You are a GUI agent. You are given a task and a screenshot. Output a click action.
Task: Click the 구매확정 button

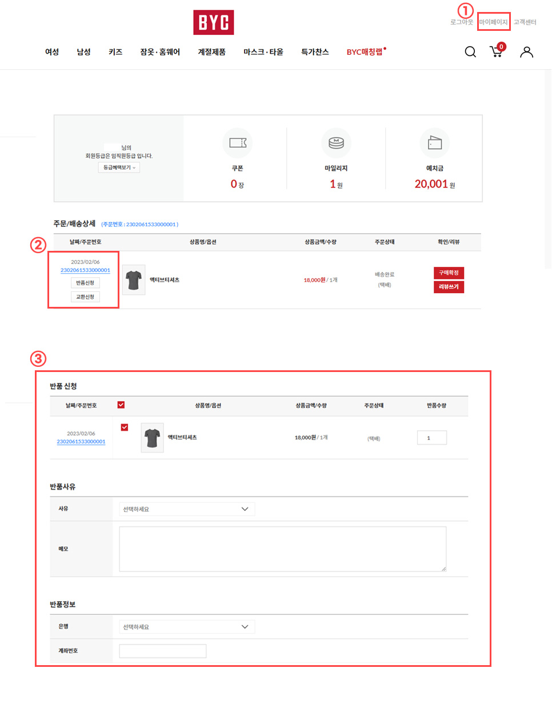[x=449, y=273]
